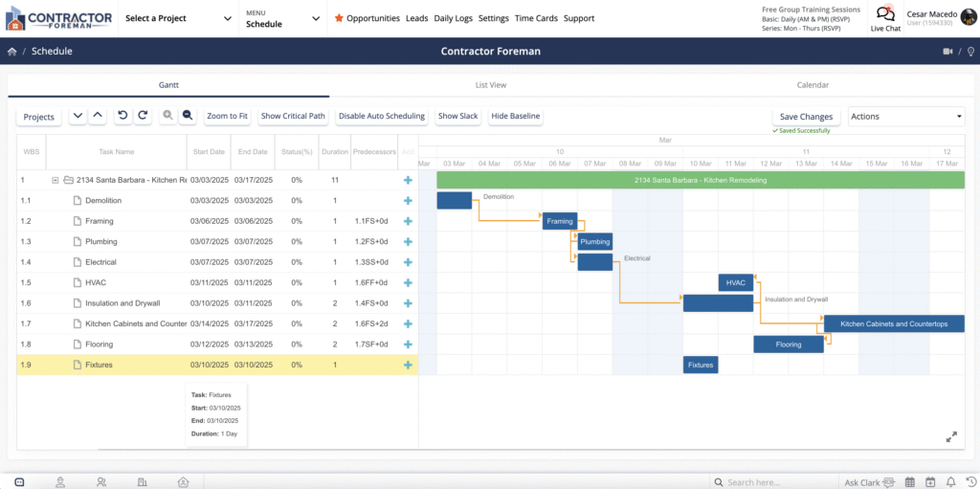Viewport: 980px width, 489px height.
Task: Switch to the Gantt tab
Action: coord(168,85)
